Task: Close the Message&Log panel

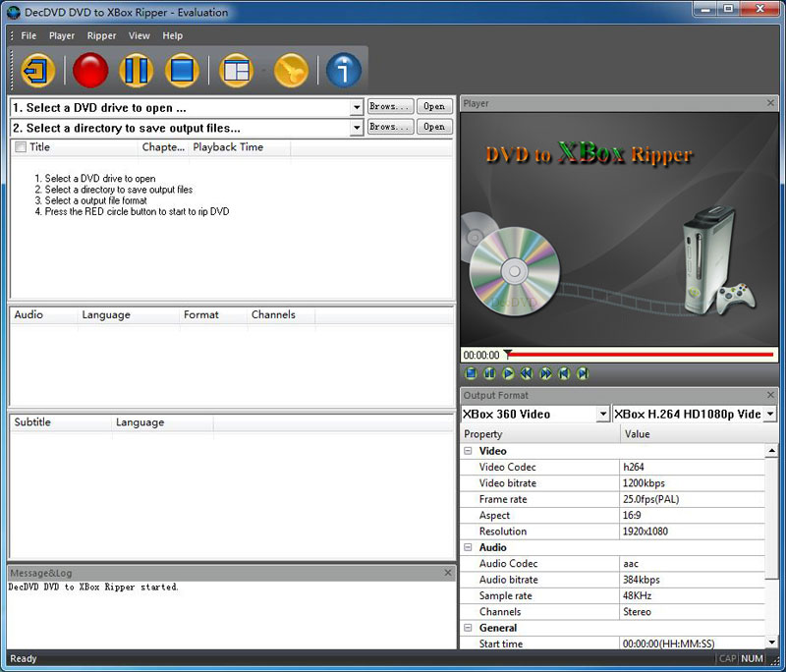Action: click(x=448, y=572)
